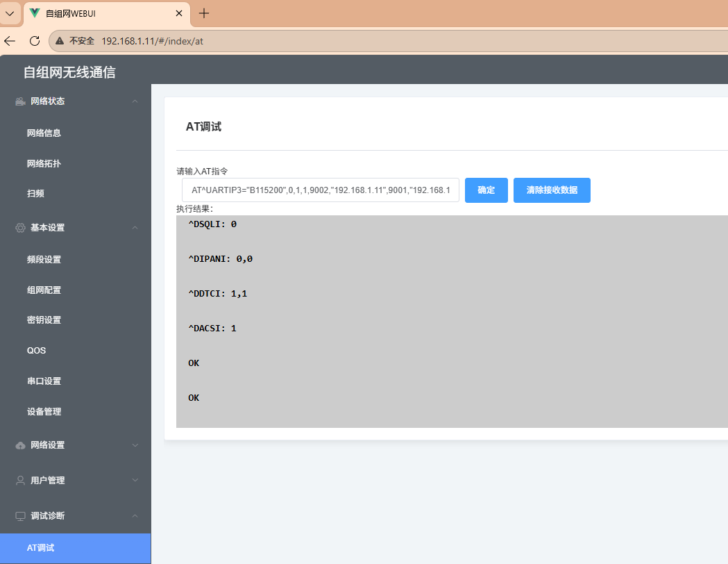The height and width of the screenshot is (564, 728).
Task: Click the not-secure warning triangle icon
Action: coord(60,41)
